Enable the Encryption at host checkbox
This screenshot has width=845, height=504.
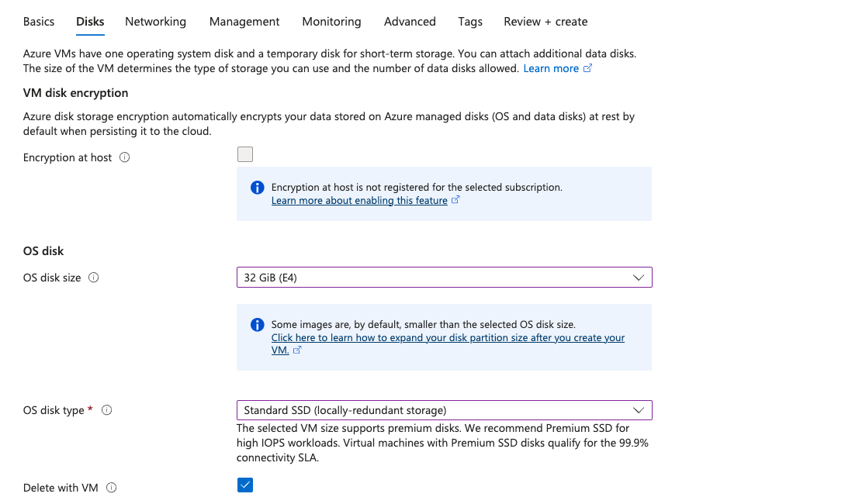point(245,154)
